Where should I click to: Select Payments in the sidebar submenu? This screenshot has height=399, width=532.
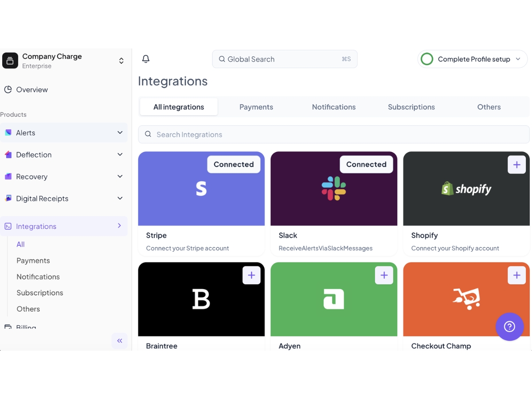click(x=33, y=261)
